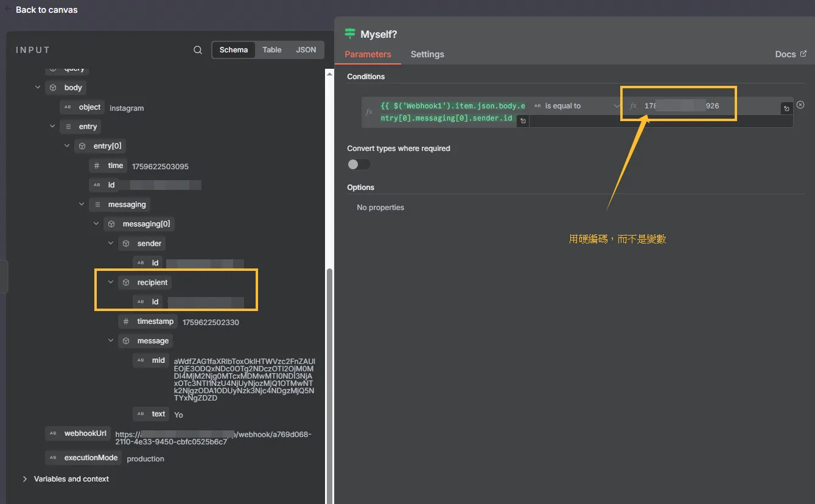Click the back arrow beside Back to canvas
Screen dimensions: 815x504
pos(8,9)
